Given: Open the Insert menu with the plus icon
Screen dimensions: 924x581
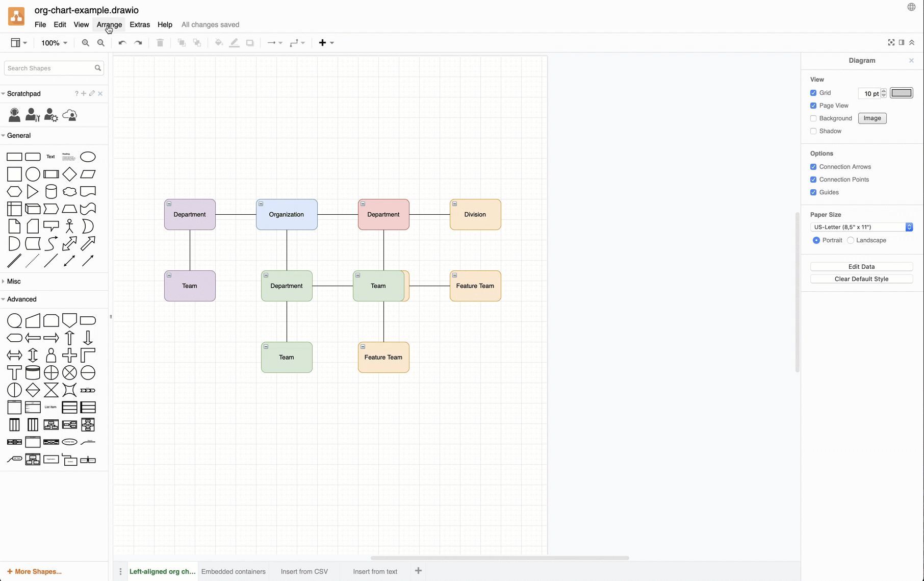Looking at the screenshot, I should tap(323, 43).
